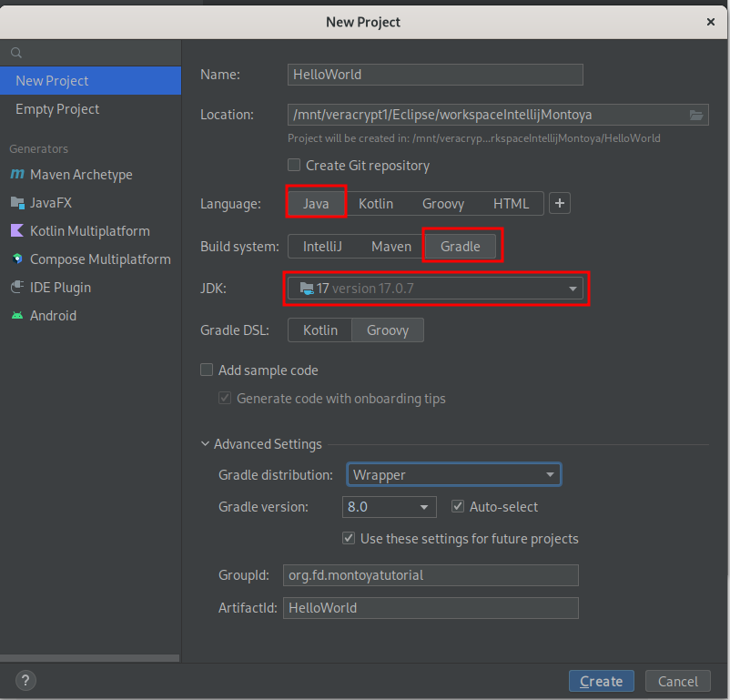Open Gradle distribution Wrapper dropdown
This screenshot has height=700, width=730.
point(550,475)
